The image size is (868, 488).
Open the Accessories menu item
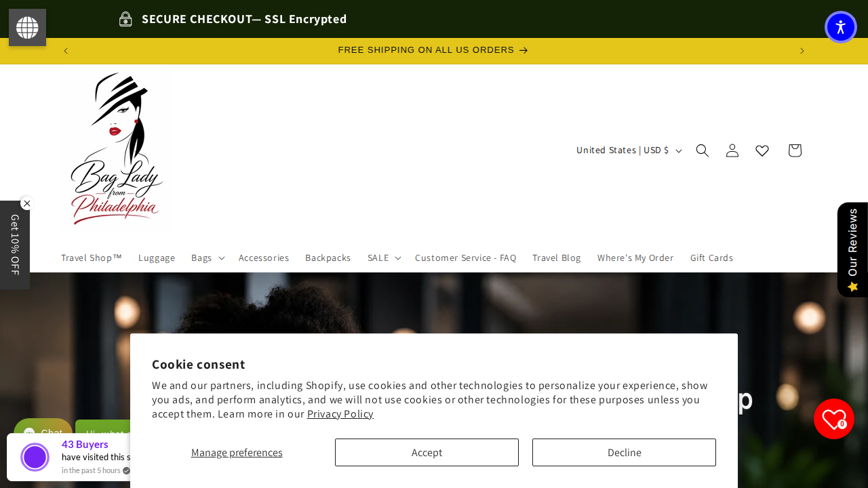[264, 258]
